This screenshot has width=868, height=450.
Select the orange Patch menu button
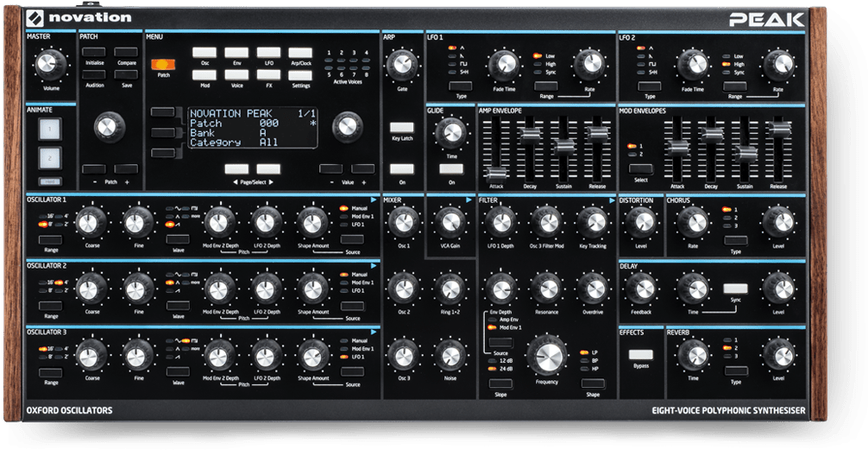pyautogui.click(x=163, y=64)
